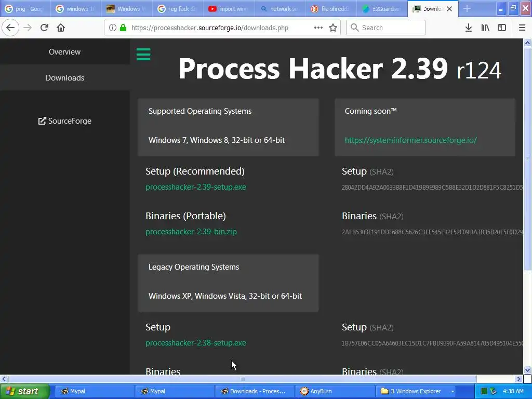The width and height of the screenshot is (532, 399).
Task: Open the Windows Start button
Action: [24, 391]
